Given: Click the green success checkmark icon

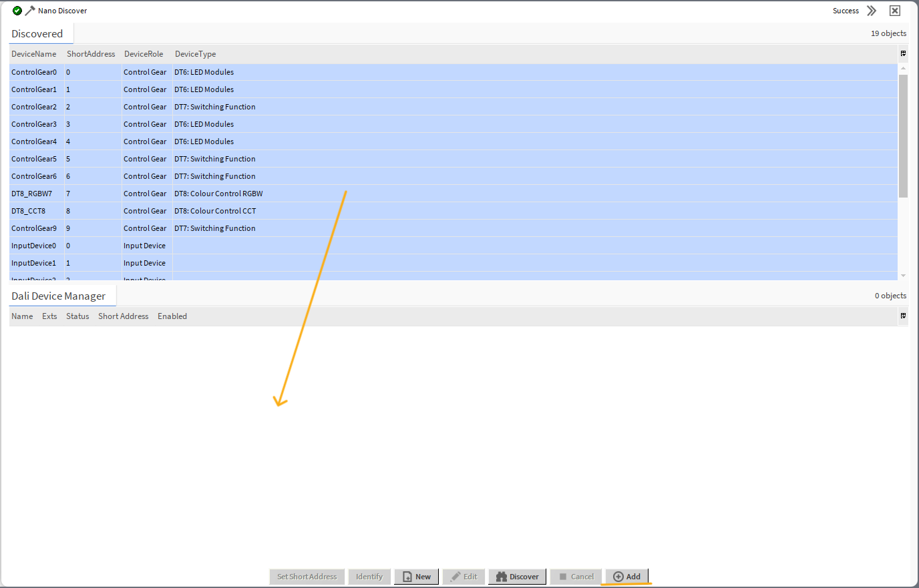Looking at the screenshot, I should coord(17,11).
